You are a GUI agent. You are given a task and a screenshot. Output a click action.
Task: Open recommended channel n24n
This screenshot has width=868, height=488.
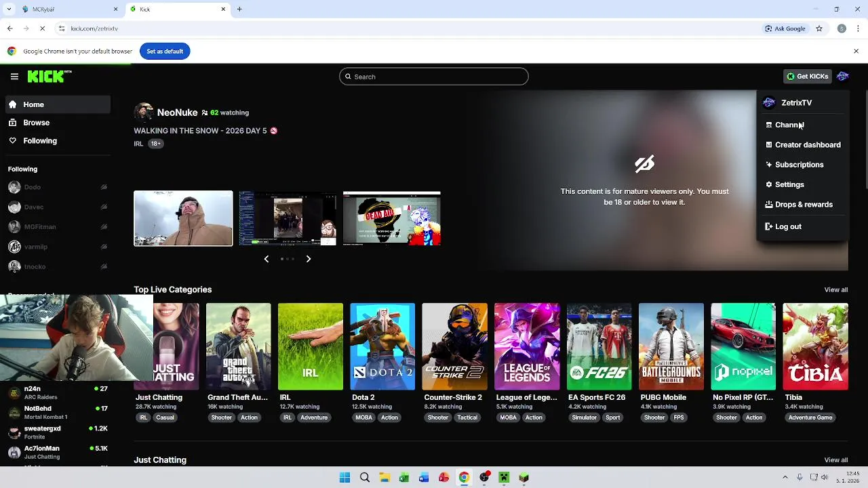(58, 393)
